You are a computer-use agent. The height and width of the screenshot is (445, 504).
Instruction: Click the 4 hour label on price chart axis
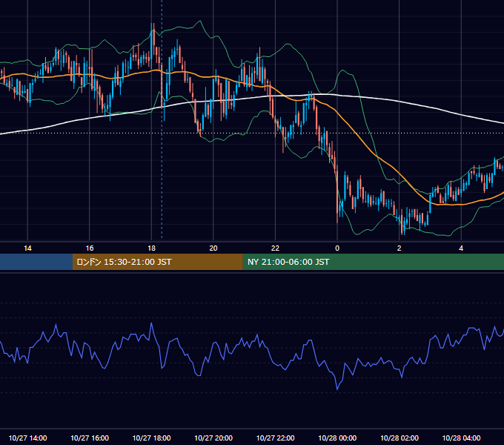tap(461, 248)
